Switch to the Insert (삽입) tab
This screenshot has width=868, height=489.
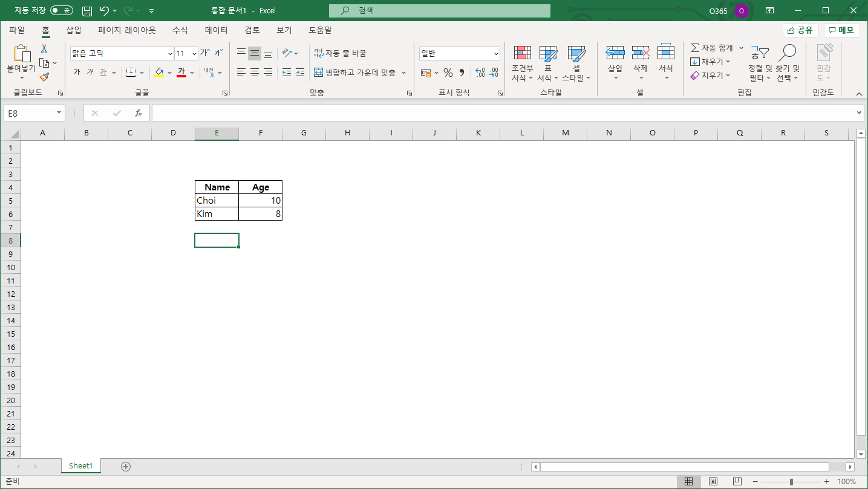[73, 30]
